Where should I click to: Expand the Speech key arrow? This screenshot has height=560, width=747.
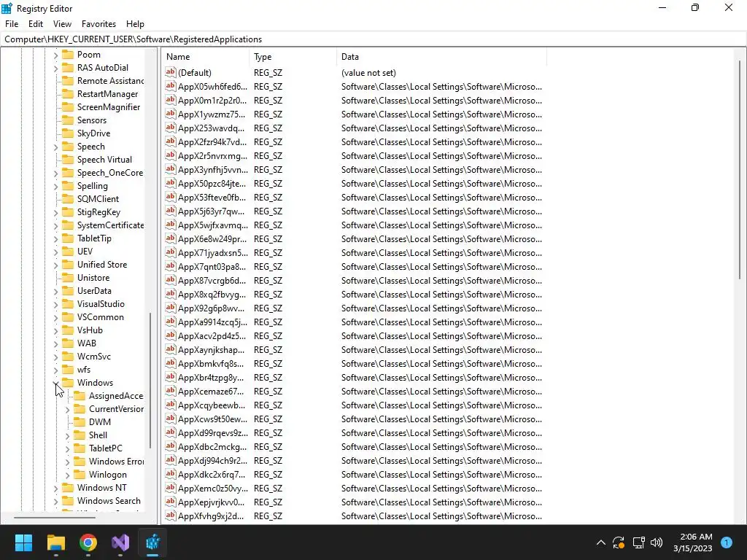(55, 147)
